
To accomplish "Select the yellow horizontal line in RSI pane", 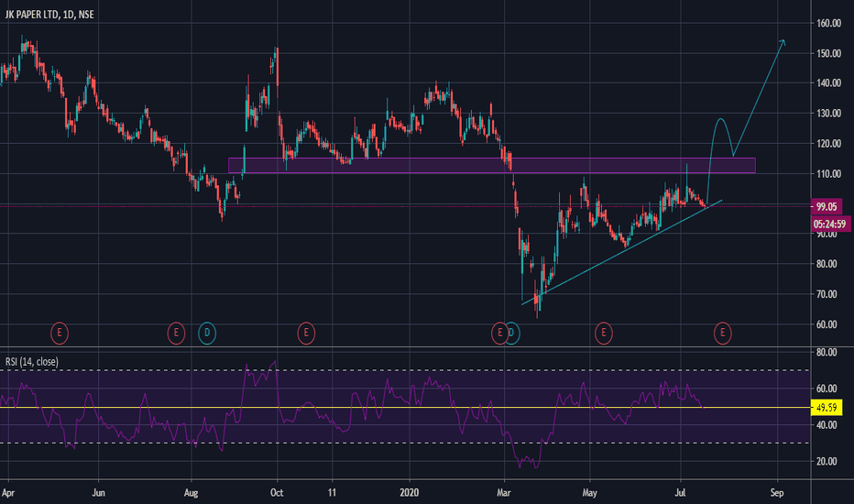I will click(405, 408).
